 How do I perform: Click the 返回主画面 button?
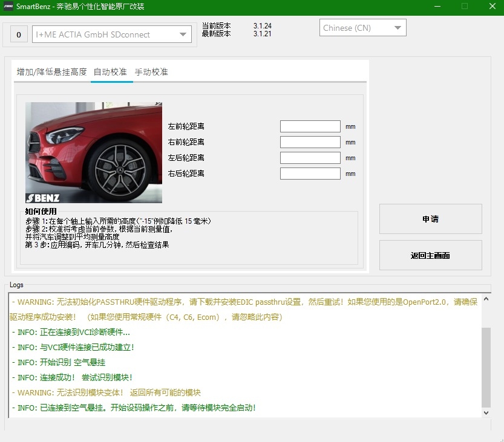[x=431, y=255]
